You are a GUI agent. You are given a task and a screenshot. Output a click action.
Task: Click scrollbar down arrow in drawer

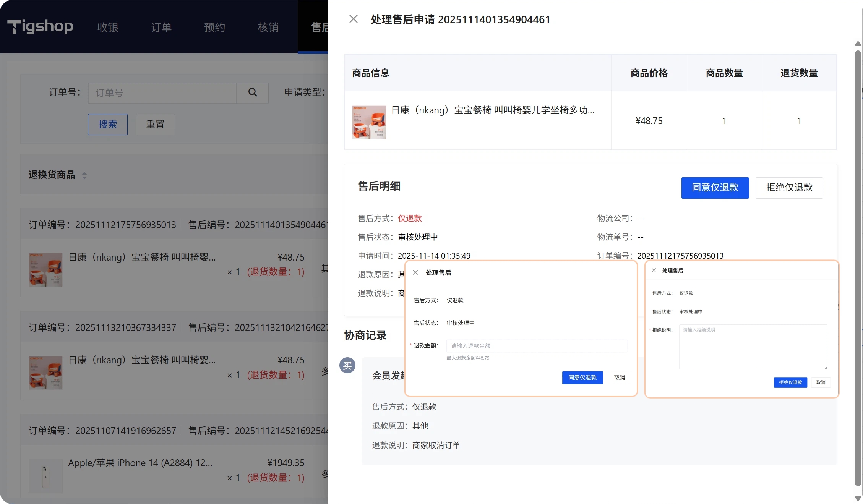click(x=858, y=498)
